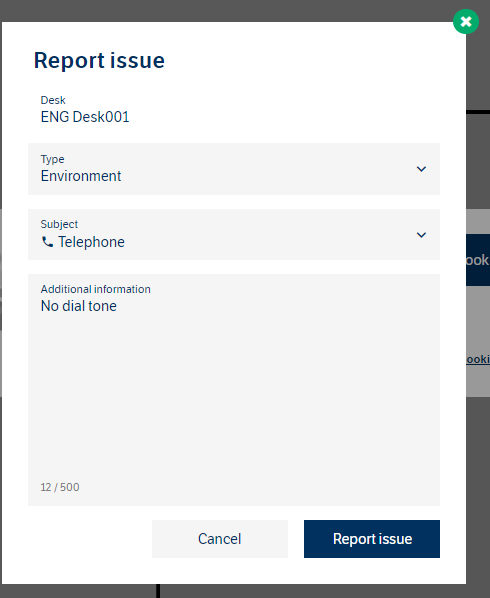Viewport: 490px width, 598px height.
Task: Click the Desk label above the desk name
Action: [x=53, y=100]
